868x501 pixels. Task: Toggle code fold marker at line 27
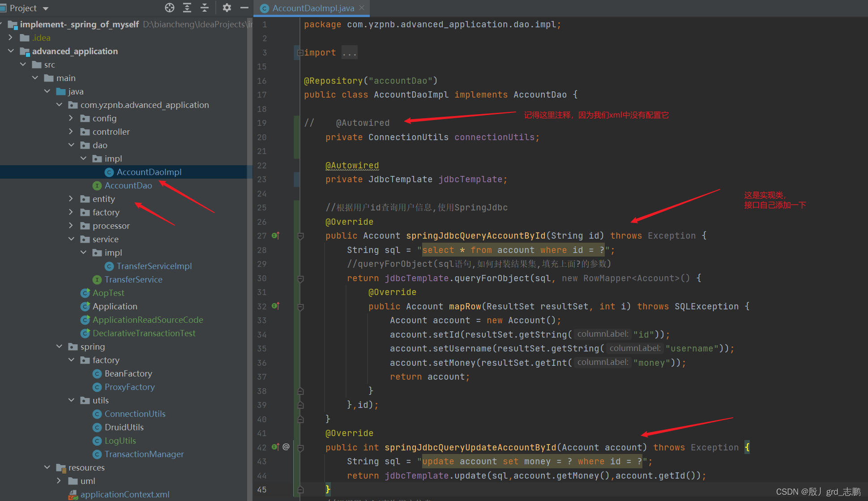coord(301,236)
